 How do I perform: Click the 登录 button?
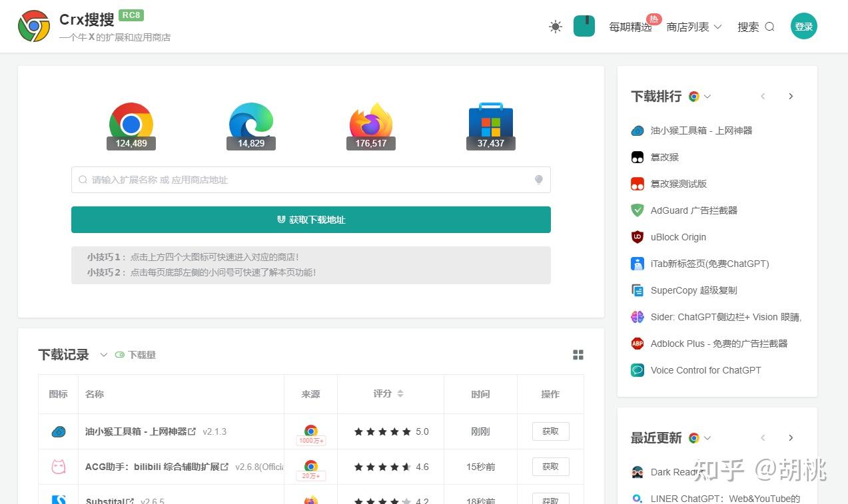pos(803,26)
